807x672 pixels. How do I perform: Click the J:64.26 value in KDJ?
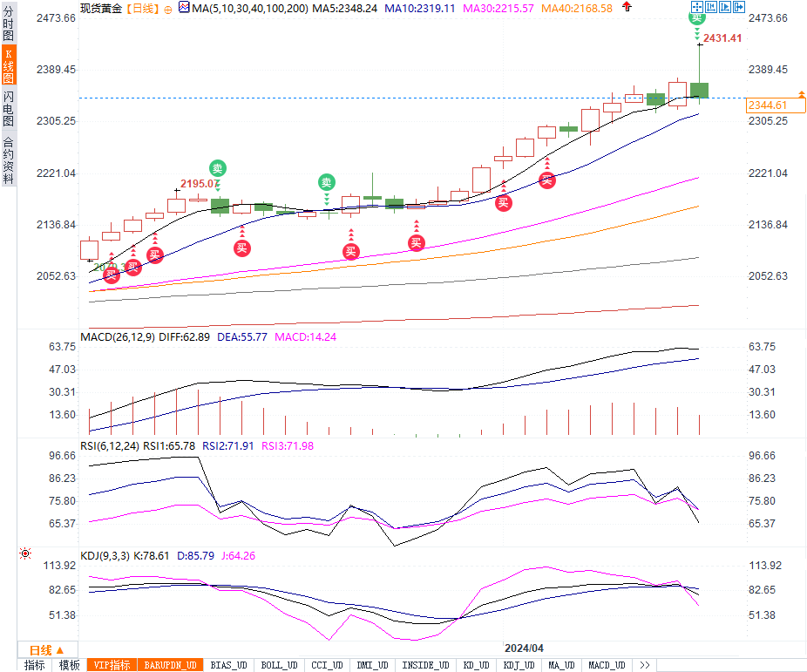click(x=238, y=556)
